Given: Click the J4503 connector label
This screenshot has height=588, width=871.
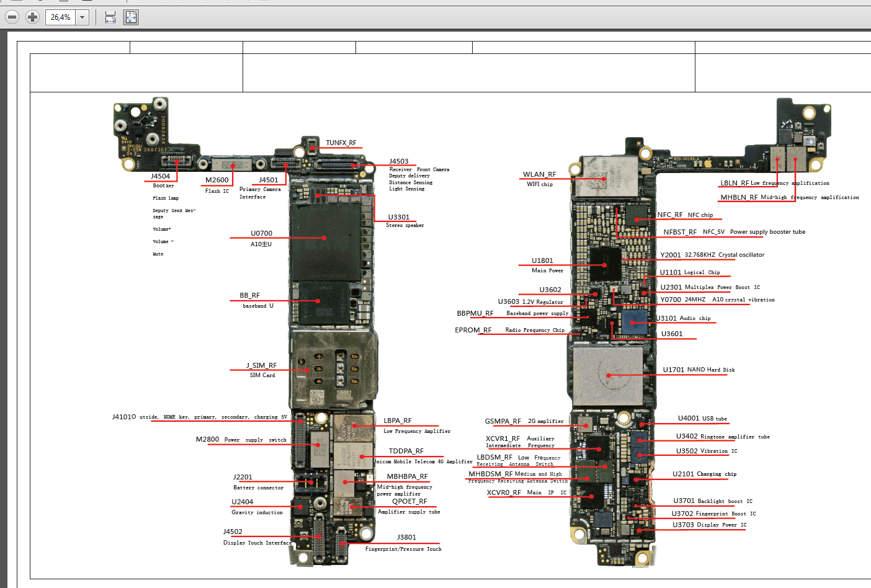Looking at the screenshot, I should pos(399,162).
